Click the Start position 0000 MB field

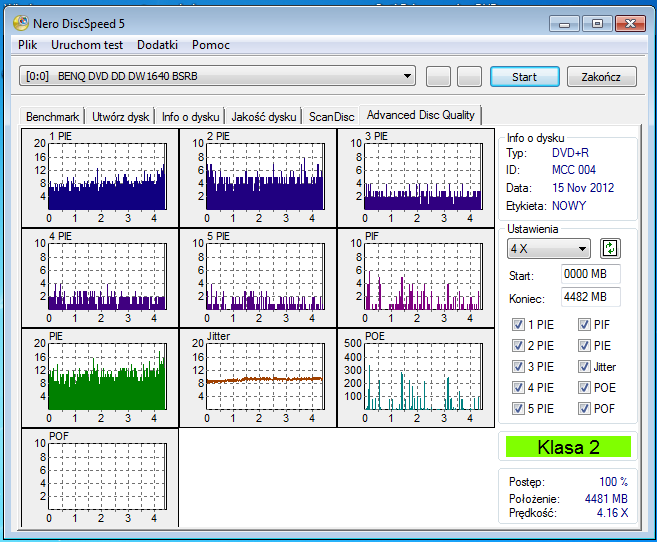coord(590,274)
